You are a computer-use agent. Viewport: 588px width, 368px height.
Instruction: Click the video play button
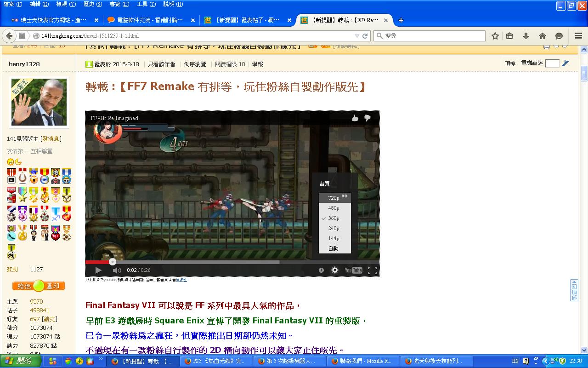point(98,270)
